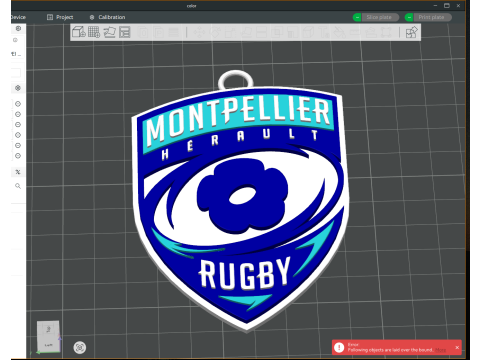
Task: Click the search magnifier icon in sidebar
Action: coord(18,186)
